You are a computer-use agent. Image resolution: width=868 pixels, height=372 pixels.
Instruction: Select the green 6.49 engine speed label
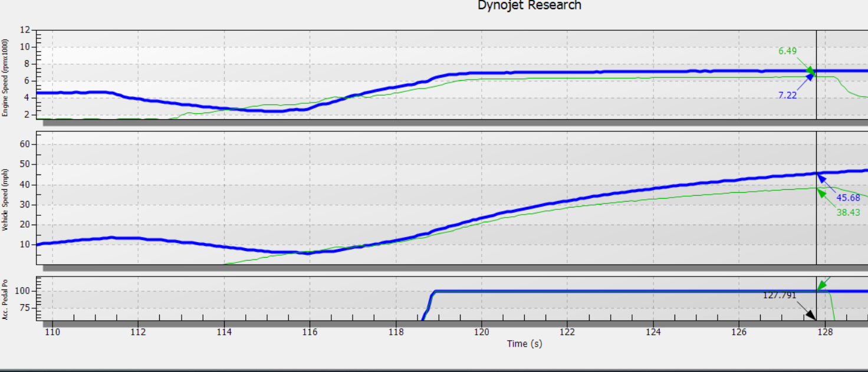pyautogui.click(x=787, y=51)
